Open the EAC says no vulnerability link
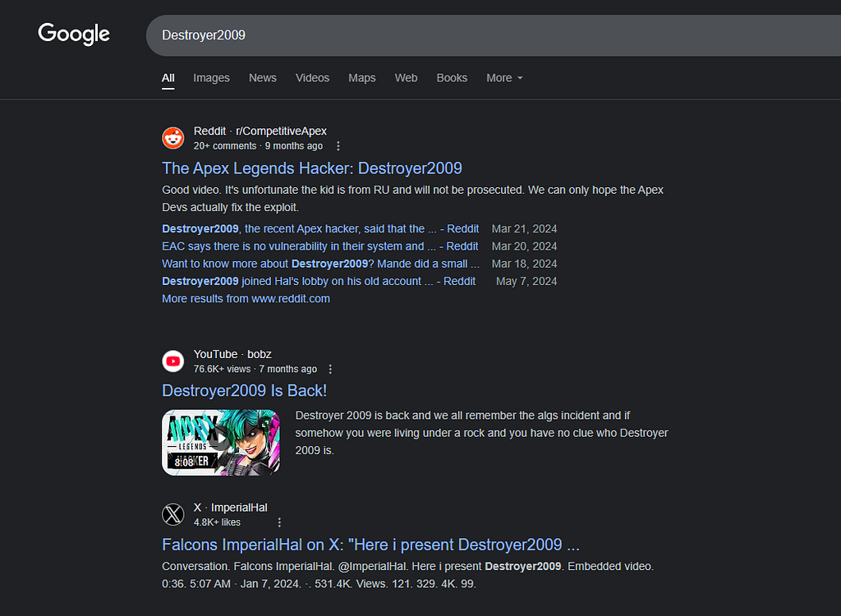 [320, 246]
